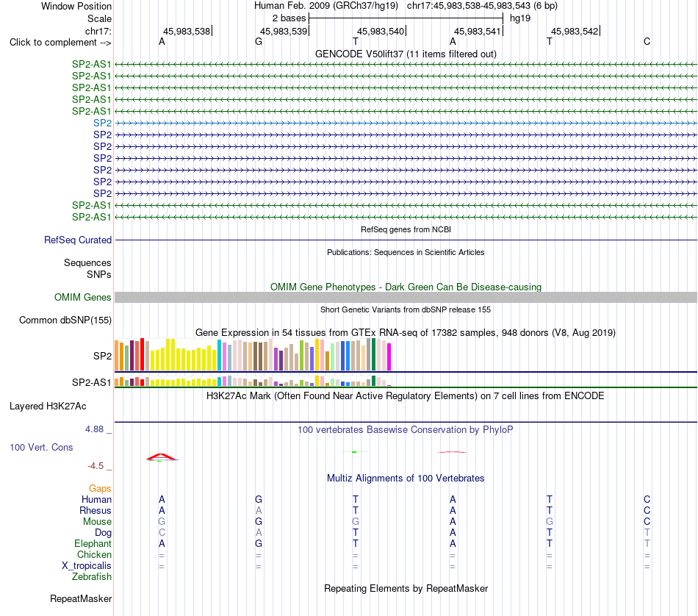The height and width of the screenshot is (616, 698).
Task: Open the 'Publications: Sequences in Scientific Articles' title
Action: click(x=406, y=252)
